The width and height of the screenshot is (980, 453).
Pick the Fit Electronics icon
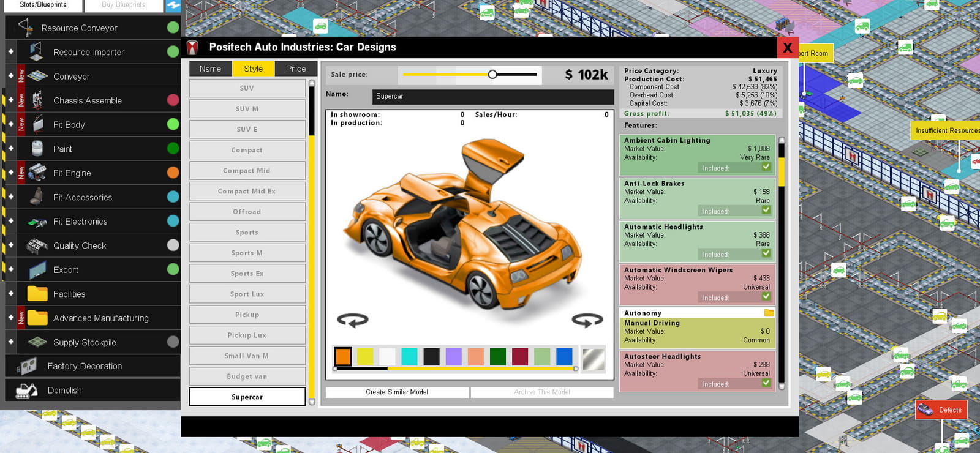tap(37, 222)
